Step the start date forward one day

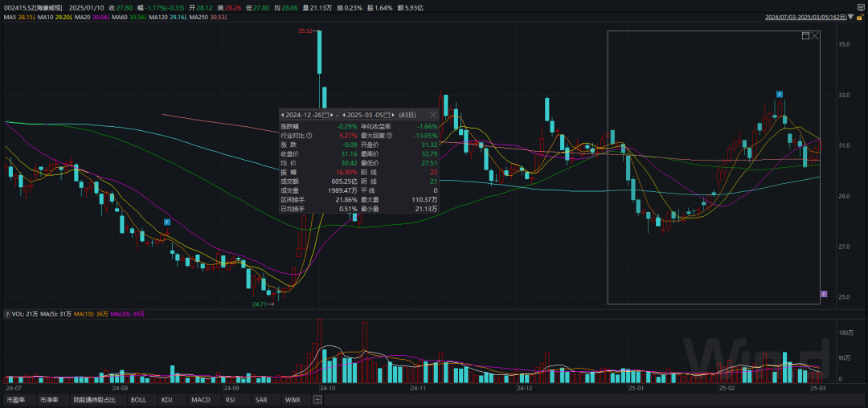pos(332,115)
